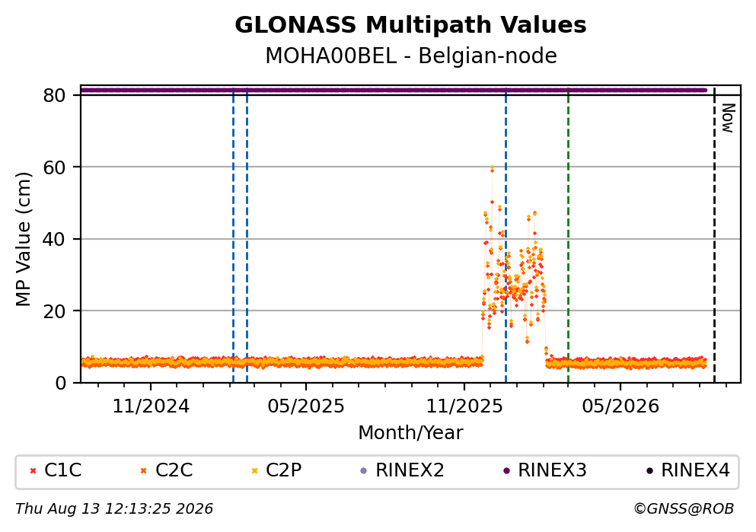Image resolution: width=756 pixels, height=532 pixels.
Task: Click the ©GNSS@ROB credit text
Action: [x=684, y=509]
